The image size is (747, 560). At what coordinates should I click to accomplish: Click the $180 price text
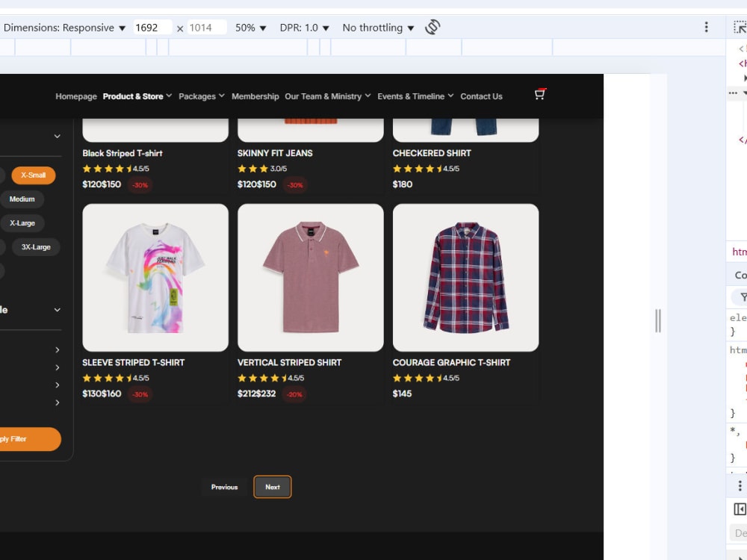[x=403, y=184]
